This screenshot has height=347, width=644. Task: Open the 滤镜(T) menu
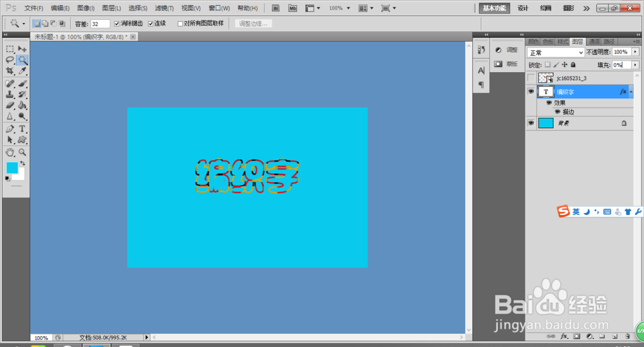pyautogui.click(x=164, y=8)
